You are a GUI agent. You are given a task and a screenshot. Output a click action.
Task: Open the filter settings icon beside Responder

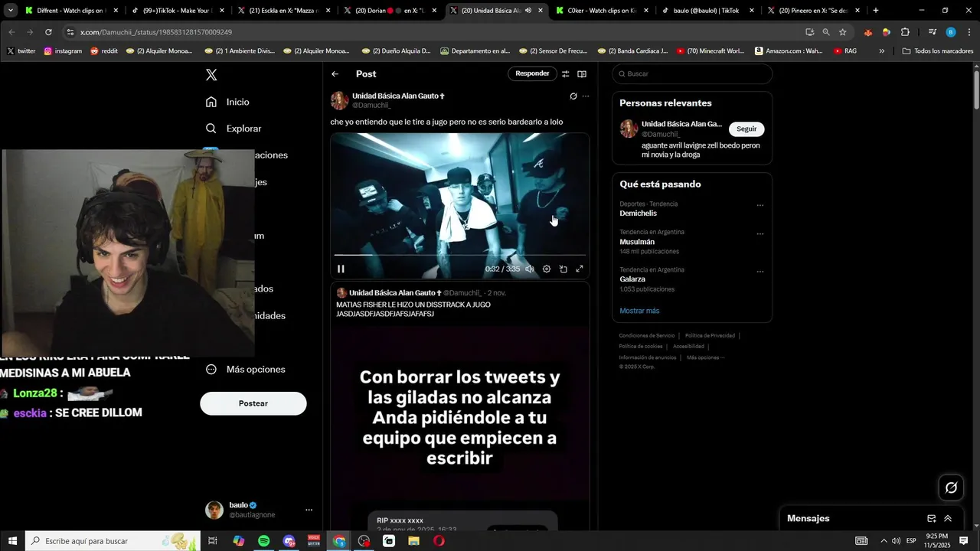click(x=566, y=74)
